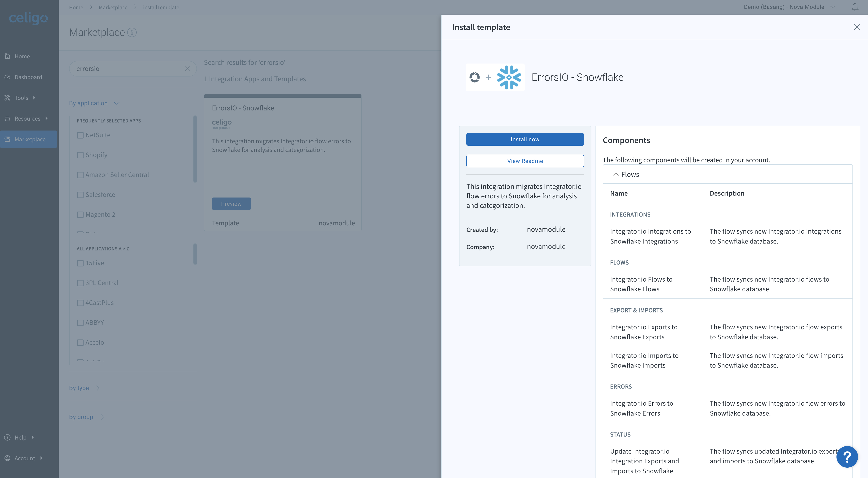The width and height of the screenshot is (868, 478).
Task: Click the Help question-circle icon in sidebar
Action: (7, 437)
